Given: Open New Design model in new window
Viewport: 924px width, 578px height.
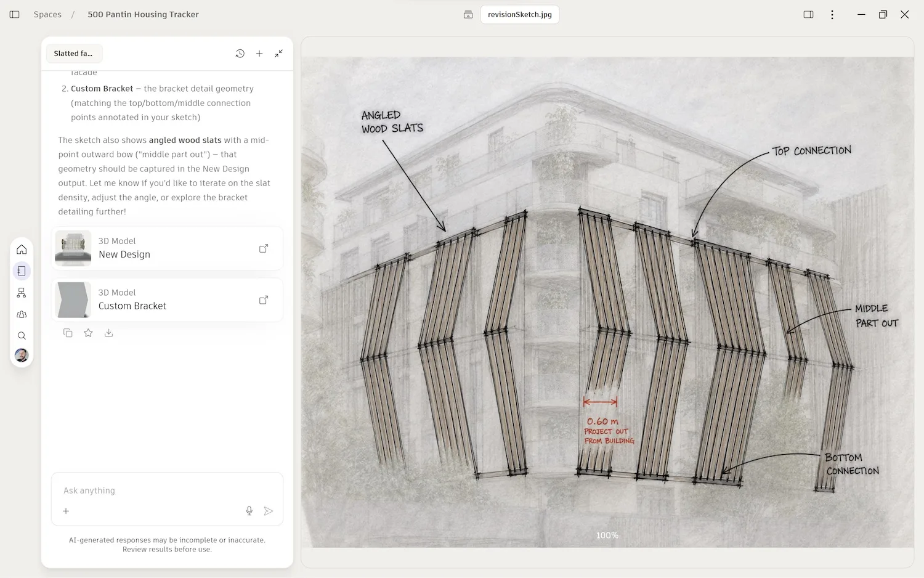Looking at the screenshot, I should point(264,248).
